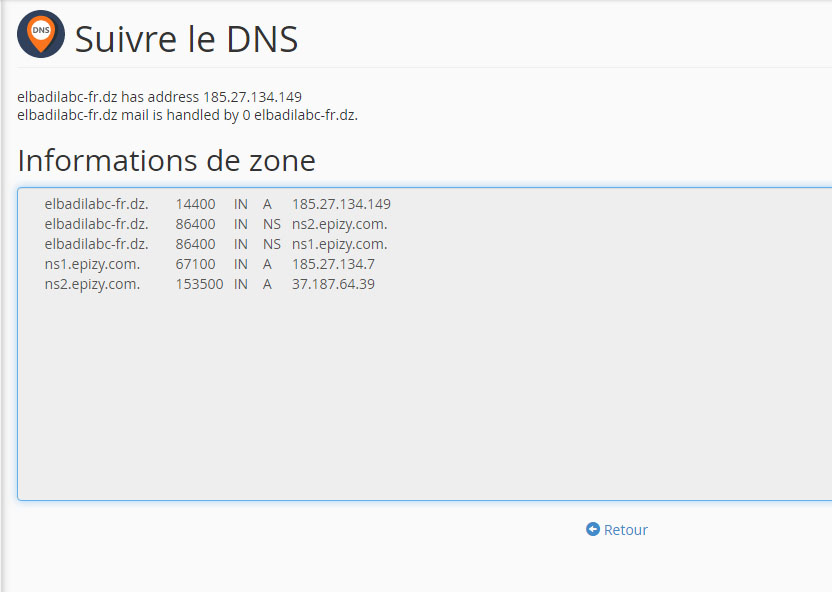Click the Retour back arrow icon
Screen dimensions: 832x592
click(x=592, y=530)
